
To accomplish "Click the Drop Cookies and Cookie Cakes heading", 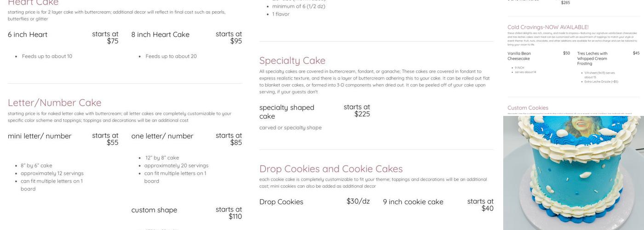I will pos(331,169).
